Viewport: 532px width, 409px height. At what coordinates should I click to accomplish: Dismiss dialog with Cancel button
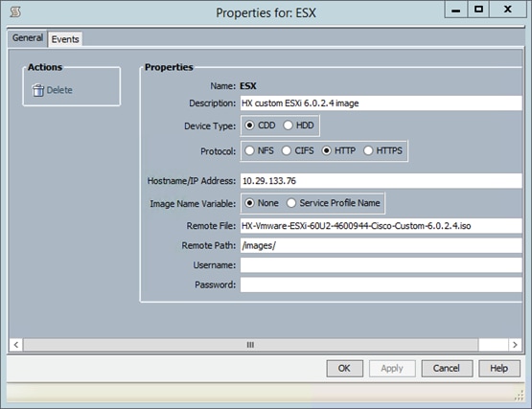447,369
